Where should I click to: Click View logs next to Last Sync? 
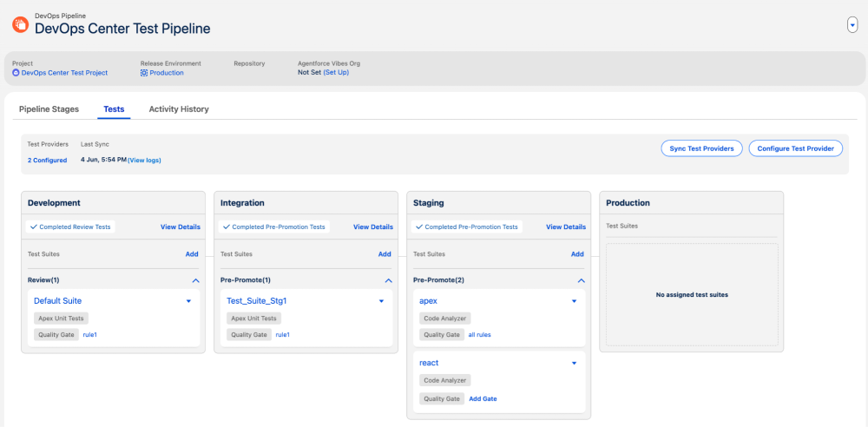[x=144, y=160]
